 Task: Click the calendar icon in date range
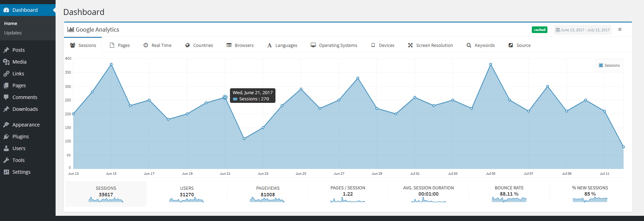click(x=558, y=30)
